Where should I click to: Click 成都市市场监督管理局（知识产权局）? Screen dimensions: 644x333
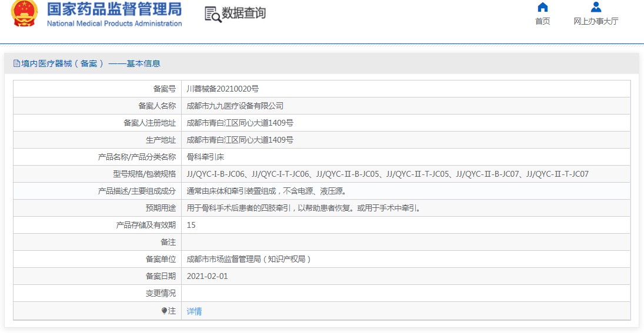click(248, 259)
